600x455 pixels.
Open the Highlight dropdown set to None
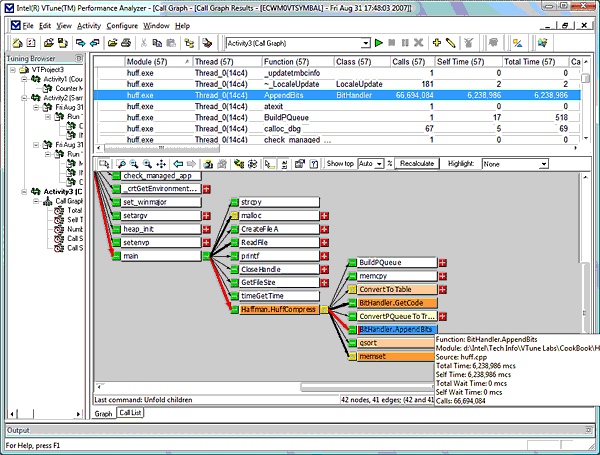[x=543, y=164]
